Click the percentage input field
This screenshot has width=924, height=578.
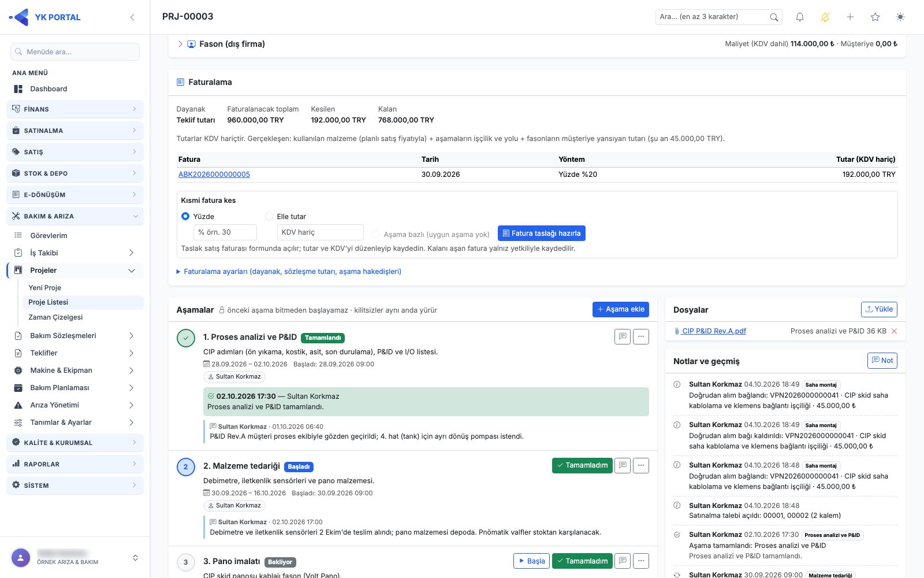pos(225,232)
